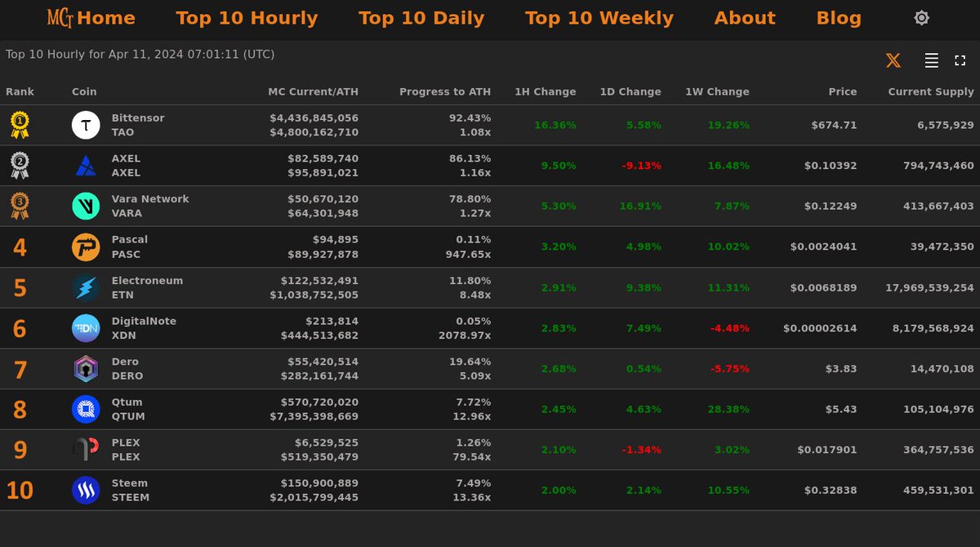Open the Vara Network coin link

150,198
